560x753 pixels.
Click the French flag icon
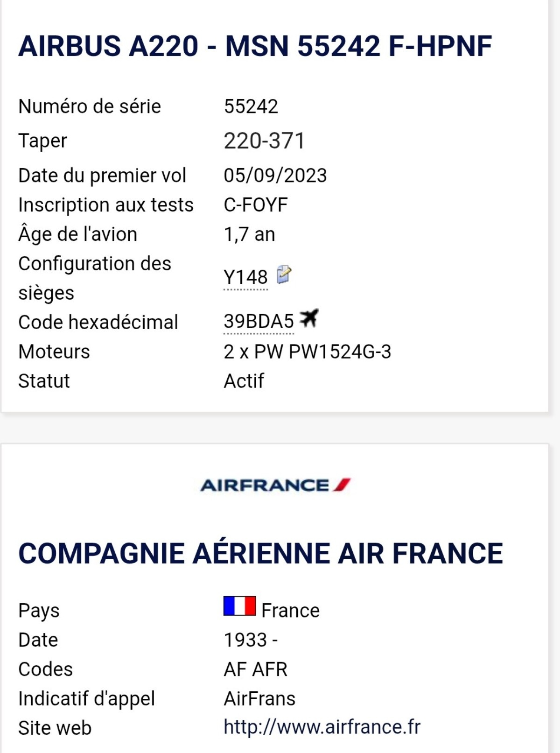239,606
